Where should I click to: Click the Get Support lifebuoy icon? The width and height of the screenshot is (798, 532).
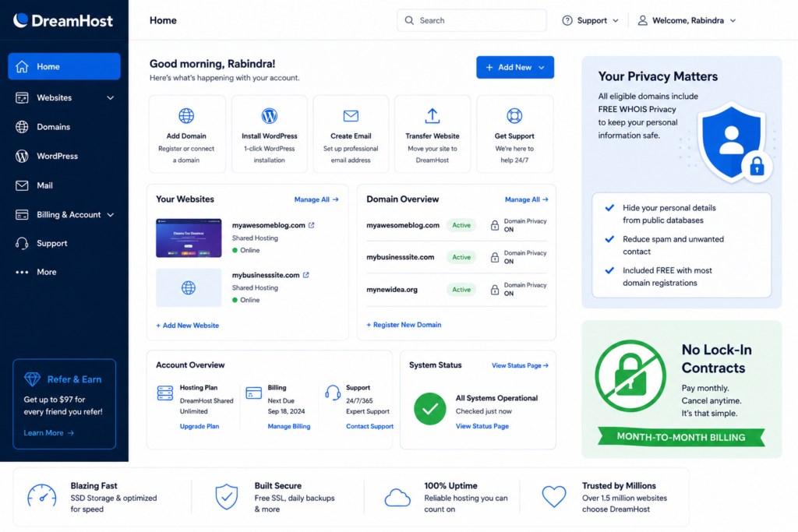(514, 116)
